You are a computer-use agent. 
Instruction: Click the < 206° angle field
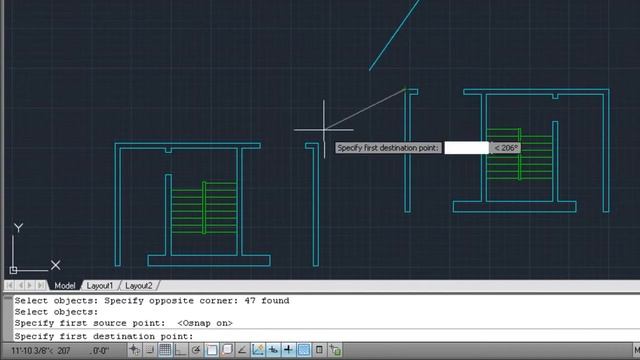[506, 148]
